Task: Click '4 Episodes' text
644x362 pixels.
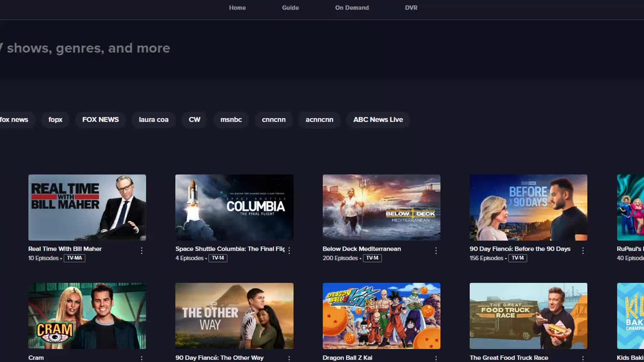Action: coord(189,258)
